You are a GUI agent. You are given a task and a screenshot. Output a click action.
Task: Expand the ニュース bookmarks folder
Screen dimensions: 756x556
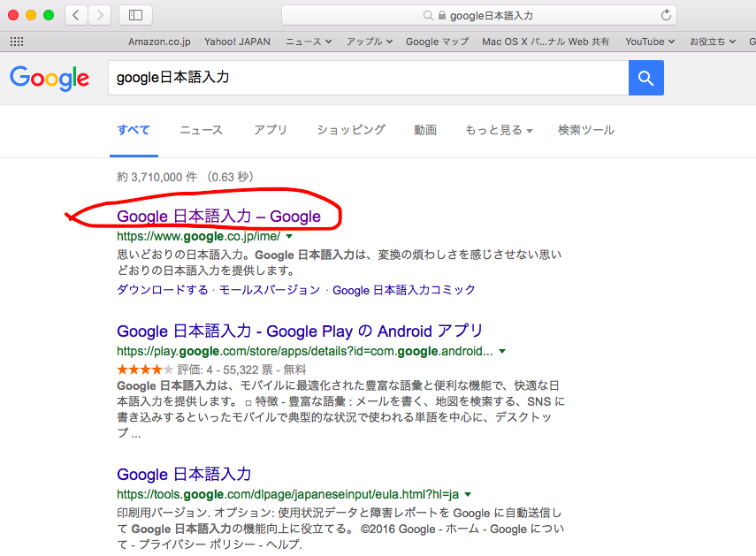(x=308, y=42)
